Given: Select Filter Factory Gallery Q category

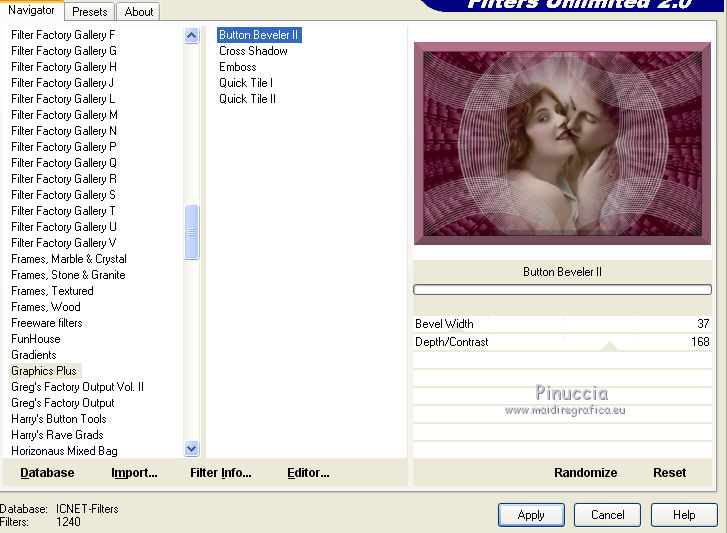Looking at the screenshot, I should (x=64, y=163).
